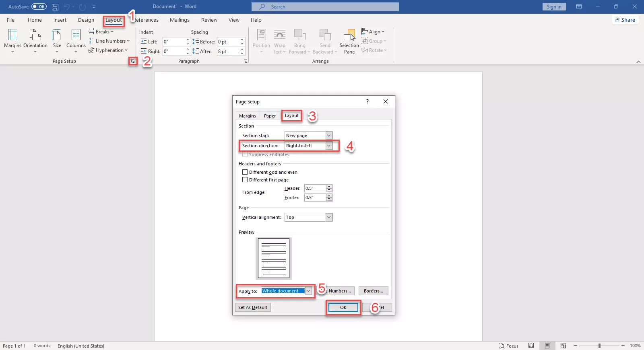Enable Different first page checkbox
Image resolution: width=644 pixels, height=350 pixels.
[245, 180]
